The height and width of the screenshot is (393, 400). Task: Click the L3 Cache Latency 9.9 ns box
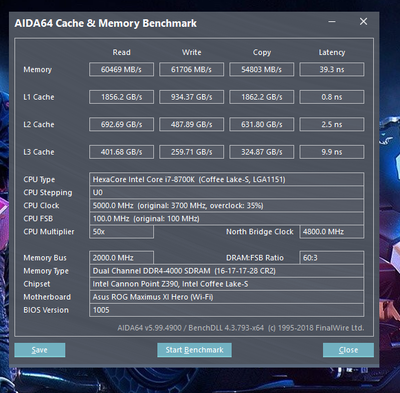click(x=332, y=152)
